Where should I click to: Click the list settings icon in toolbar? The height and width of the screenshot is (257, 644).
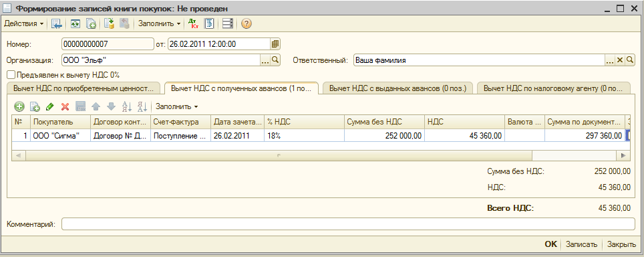227,24
